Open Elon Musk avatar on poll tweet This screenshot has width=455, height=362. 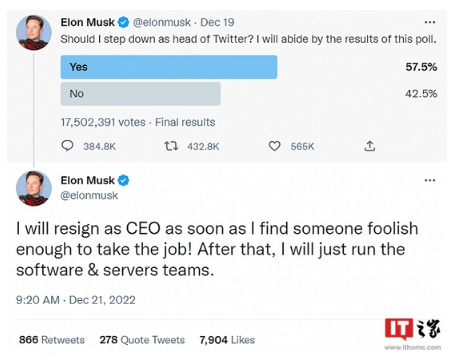[34, 33]
